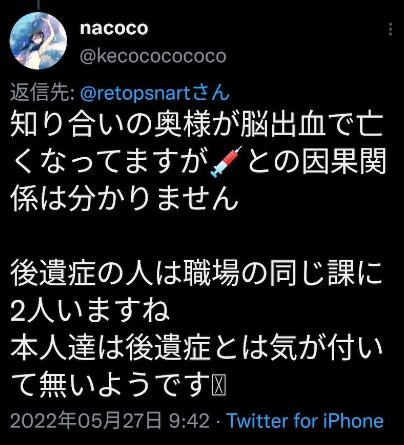The image size is (404, 445).
Task: Click the thread connector line above avatar
Action: click(x=38, y=4)
